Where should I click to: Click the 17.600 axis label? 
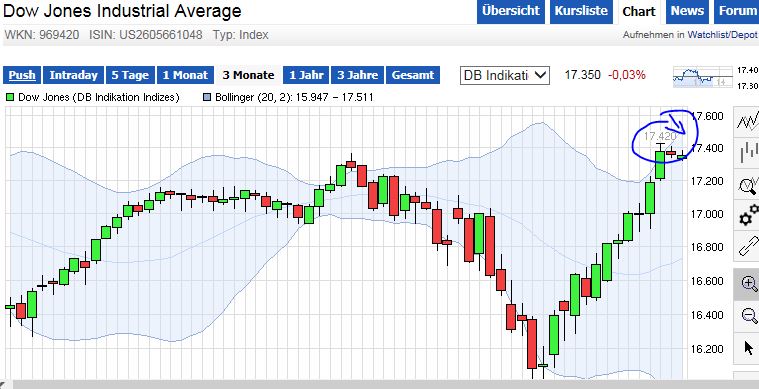click(x=707, y=116)
